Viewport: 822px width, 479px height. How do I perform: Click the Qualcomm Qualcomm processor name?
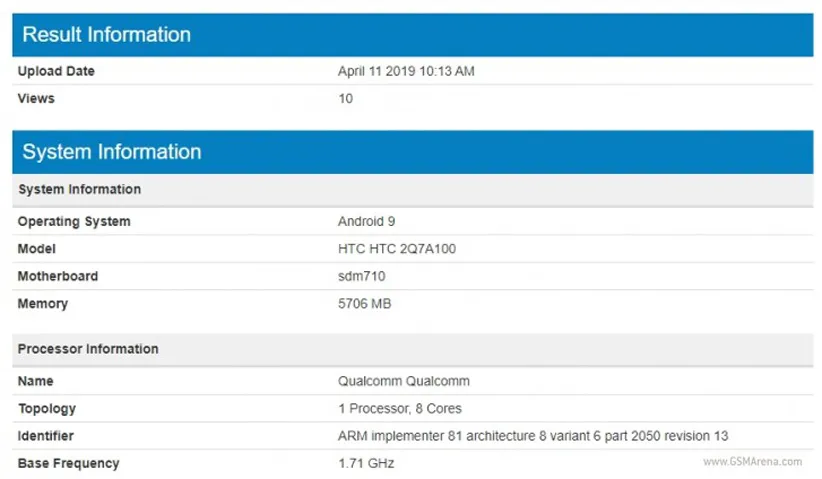coord(404,381)
